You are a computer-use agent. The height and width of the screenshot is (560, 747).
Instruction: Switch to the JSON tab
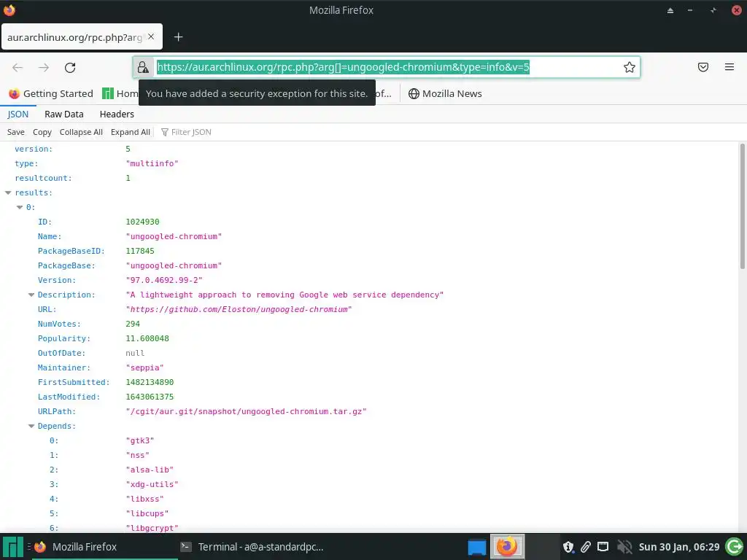coord(18,114)
